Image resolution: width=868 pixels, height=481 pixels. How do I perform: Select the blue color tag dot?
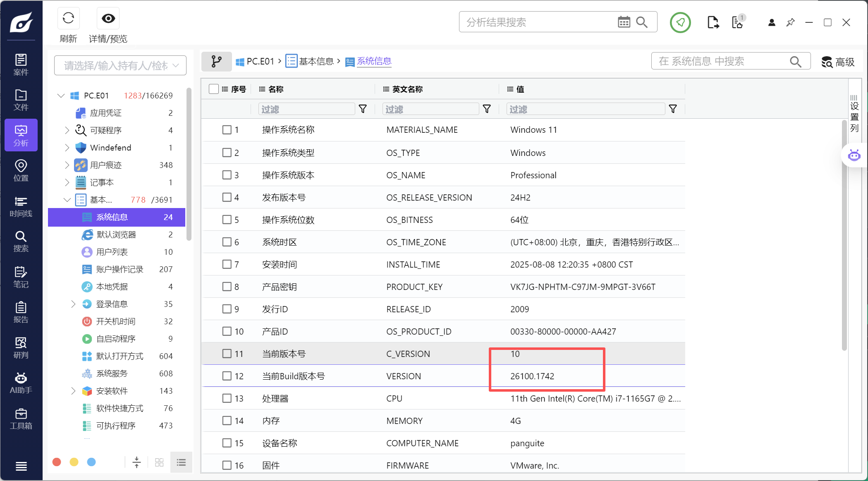click(91, 462)
